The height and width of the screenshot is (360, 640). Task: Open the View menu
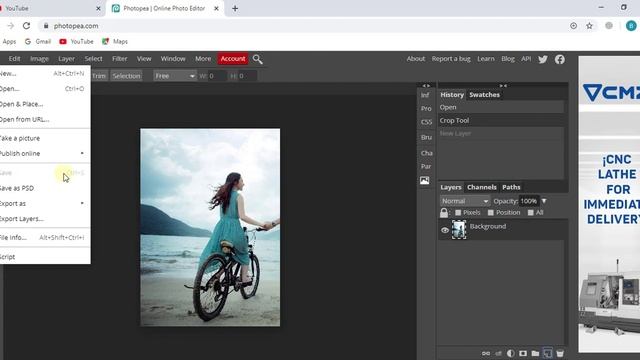[x=144, y=59]
